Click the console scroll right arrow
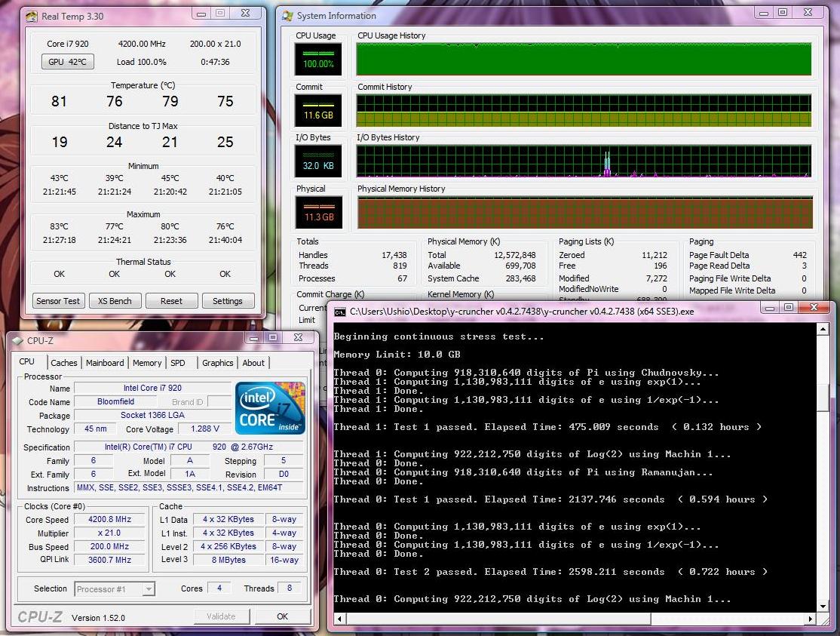 (x=811, y=619)
